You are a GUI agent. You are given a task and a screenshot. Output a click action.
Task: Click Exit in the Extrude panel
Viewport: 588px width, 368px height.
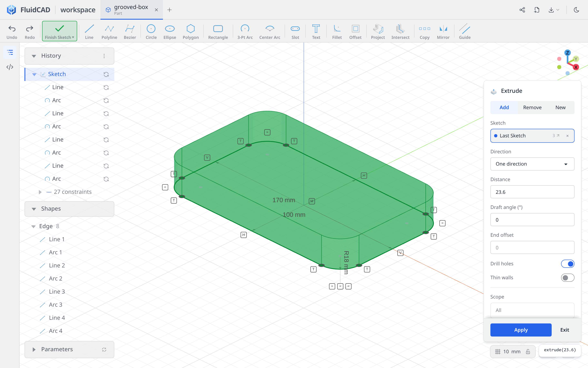565,330
